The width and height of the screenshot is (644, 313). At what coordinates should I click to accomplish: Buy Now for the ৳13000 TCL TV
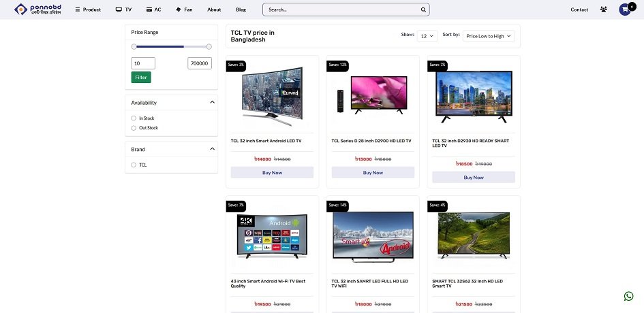point(373,173)
